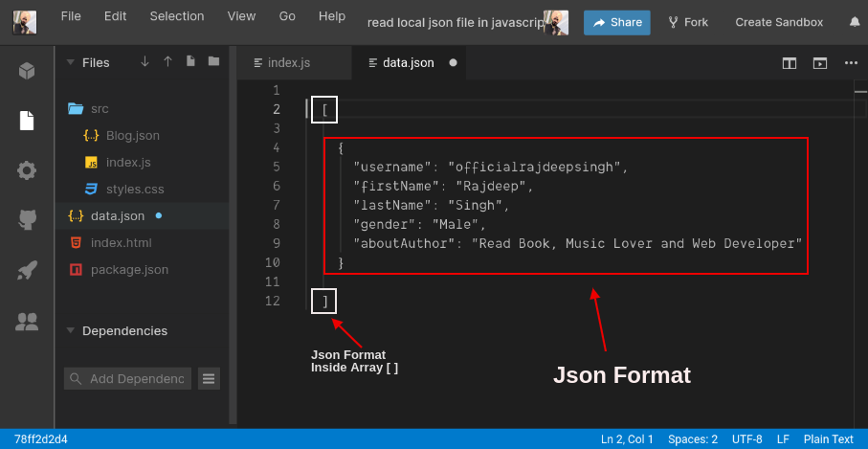Focus the Add Dependency search field
The image size is (868, 449).
(x=128, y=379)
